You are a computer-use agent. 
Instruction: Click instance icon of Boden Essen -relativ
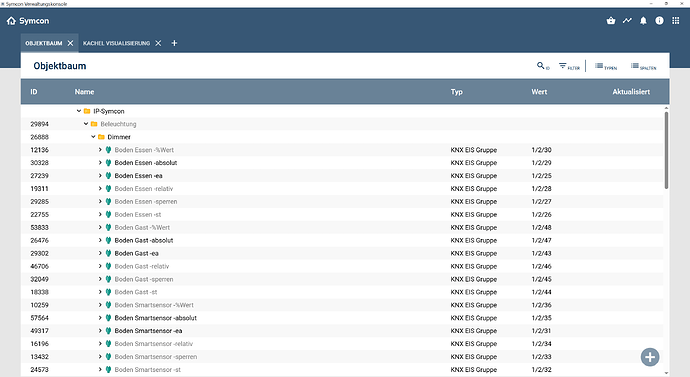coord(108,188)
